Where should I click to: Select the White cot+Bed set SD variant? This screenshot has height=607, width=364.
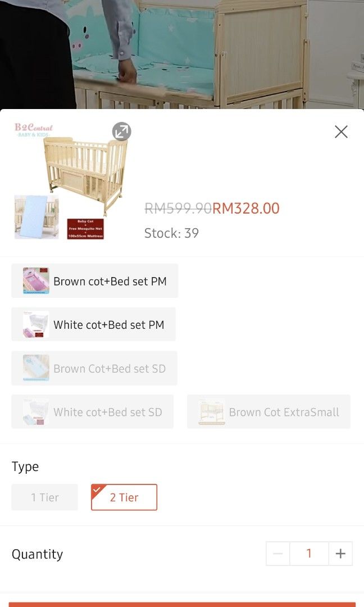92,412
